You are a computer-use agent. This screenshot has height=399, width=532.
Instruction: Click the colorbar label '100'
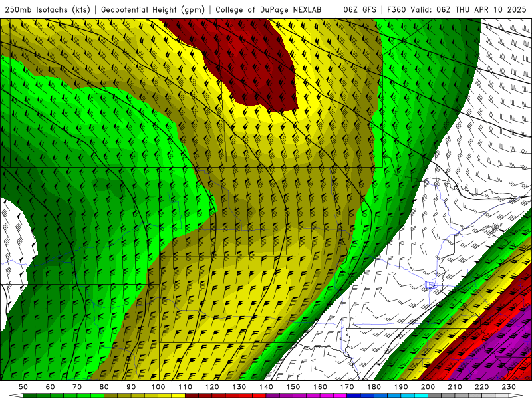tap(158, 387)
